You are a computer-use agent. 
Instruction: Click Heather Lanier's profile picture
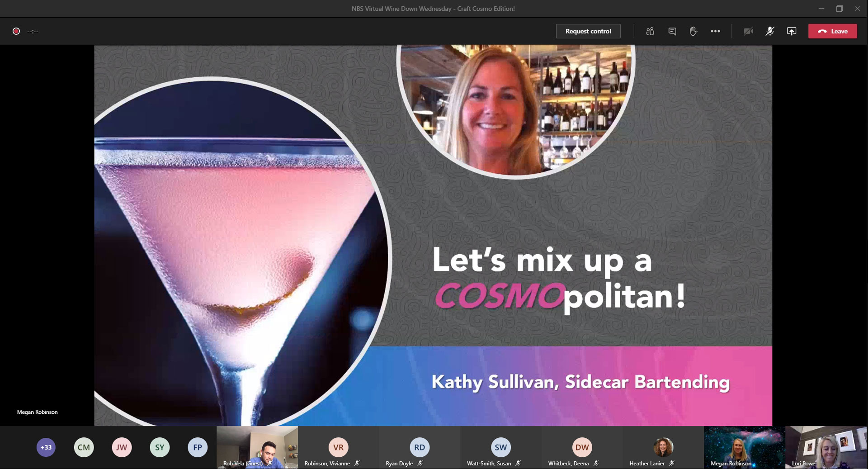coord(663,447)
